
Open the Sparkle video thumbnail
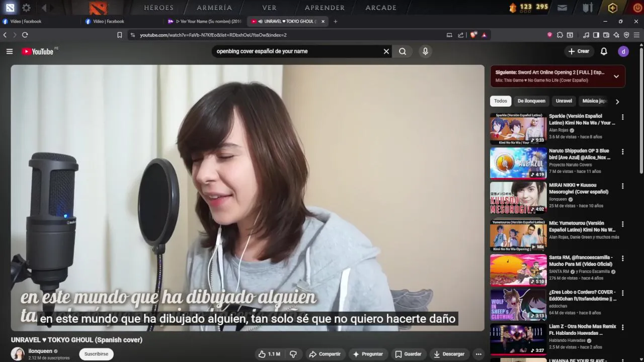[x=518, y=129]
